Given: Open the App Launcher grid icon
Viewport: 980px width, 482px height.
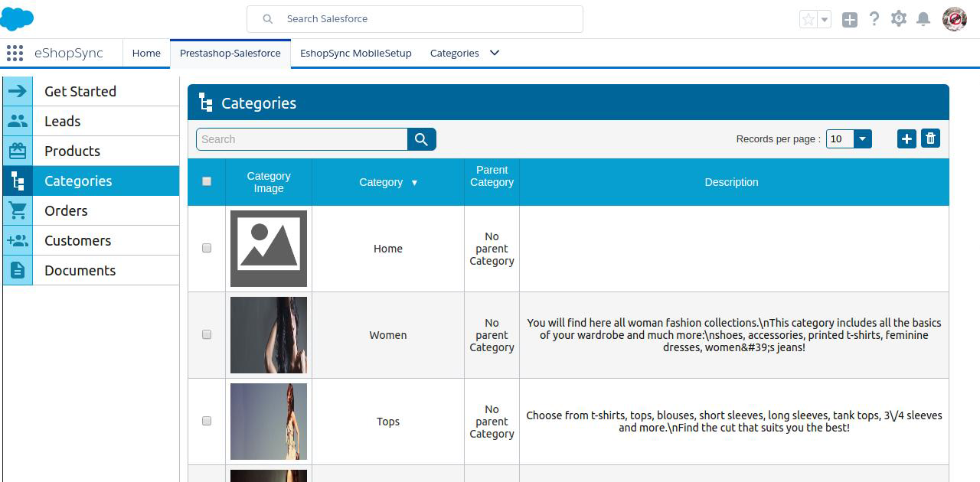Looking at the screenshot, I should pyautogui.click(x=15, y=53).
